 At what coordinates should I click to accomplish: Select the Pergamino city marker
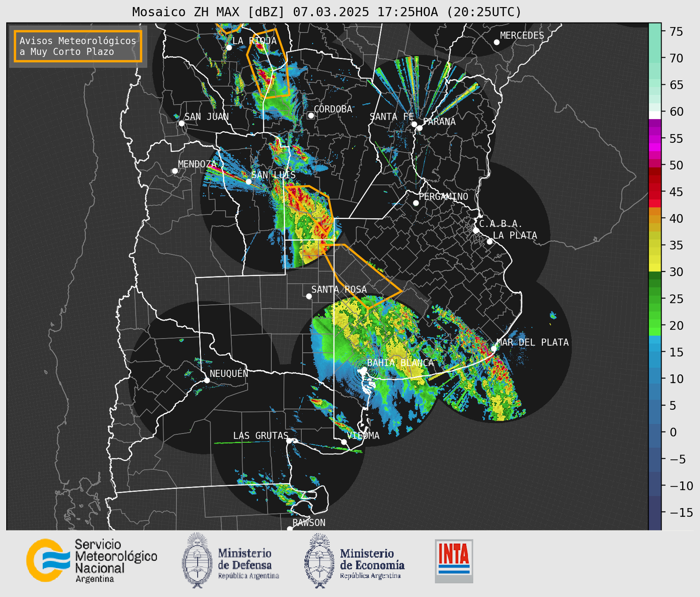pos(416,203)
